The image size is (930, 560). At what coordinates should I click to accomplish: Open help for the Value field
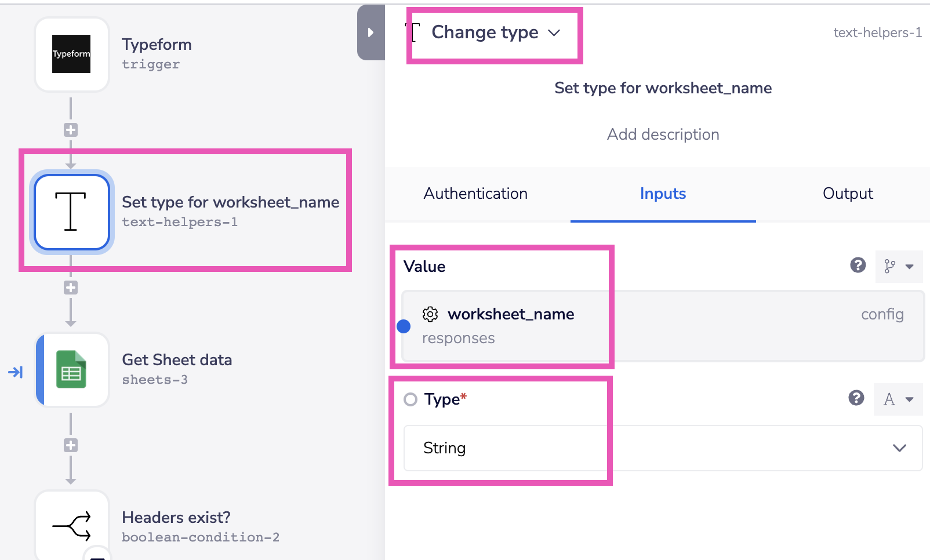[x=858, y=266]
